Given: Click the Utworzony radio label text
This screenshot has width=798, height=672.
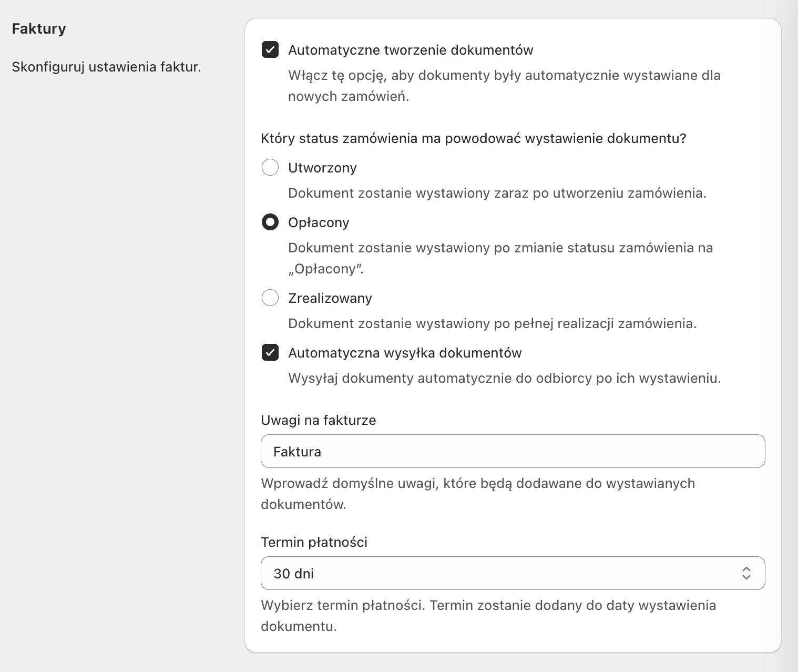Looking at the screenshot, I should pos(322,167).
